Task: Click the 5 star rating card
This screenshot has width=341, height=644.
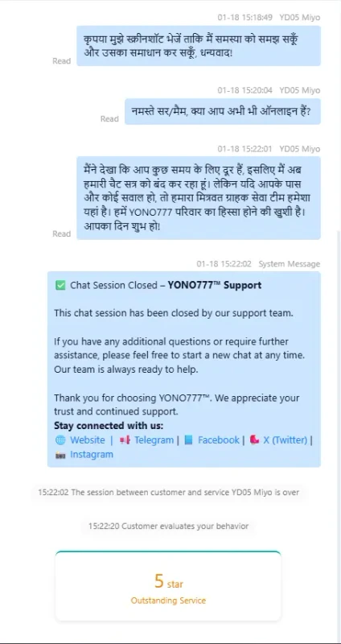Action: [168, 586]
